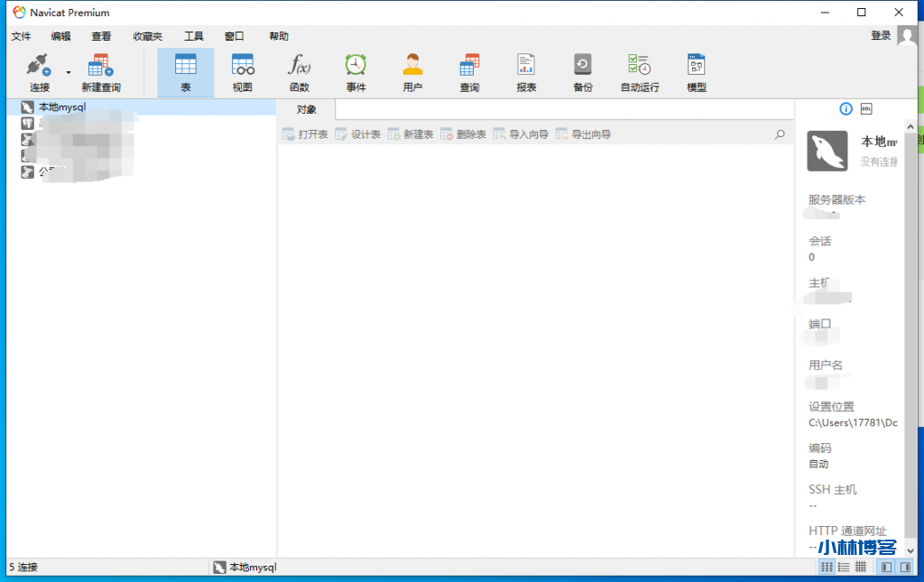Open the 用户 (Users) management icon
The width and height of the screenshot is (924, 582).
(x=412, y=72)
